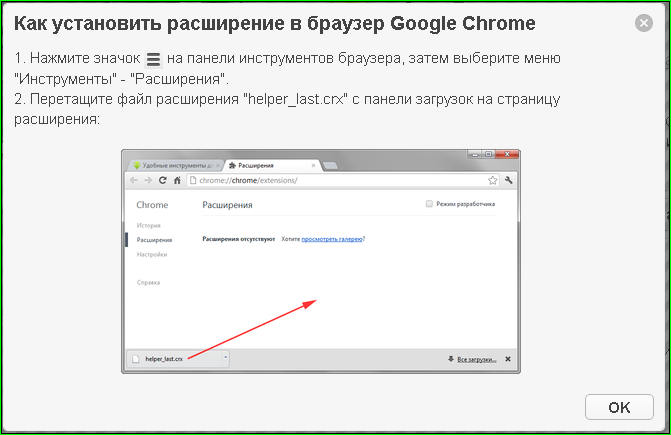Open 'Настройки' in the Chrome sidebar
The image size is (671, 435).
(152, 254)
